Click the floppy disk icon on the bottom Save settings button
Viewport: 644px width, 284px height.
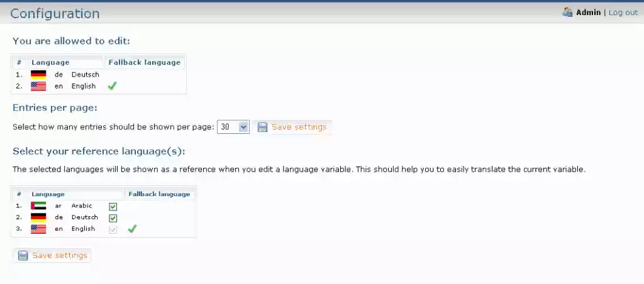23,256
